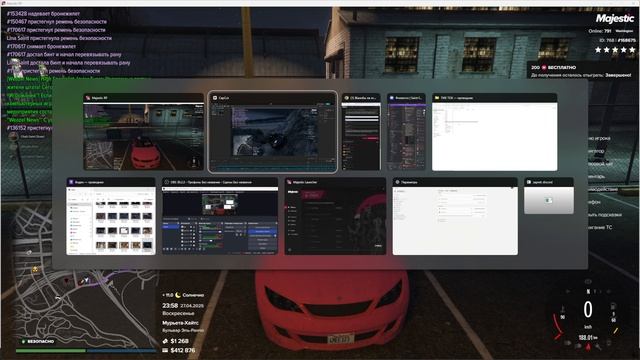Image resolution: width=640 pixels, height=360 pixels.
Task: Open the 'Видео — проводник' Explorer window
Action: pyautogui.click(x=111, y=216)
